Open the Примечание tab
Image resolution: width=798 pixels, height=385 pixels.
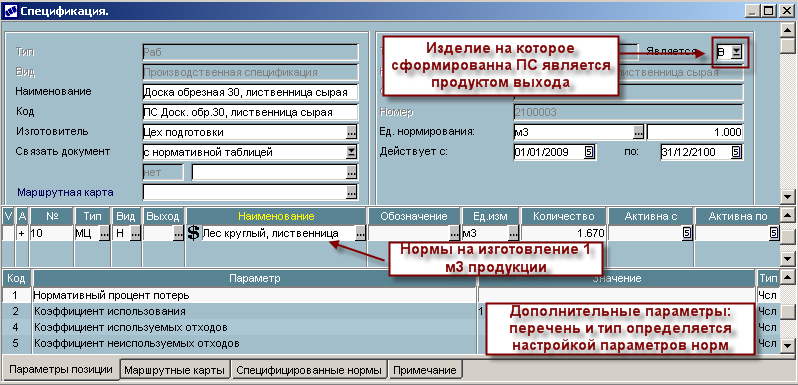point(425,370)
